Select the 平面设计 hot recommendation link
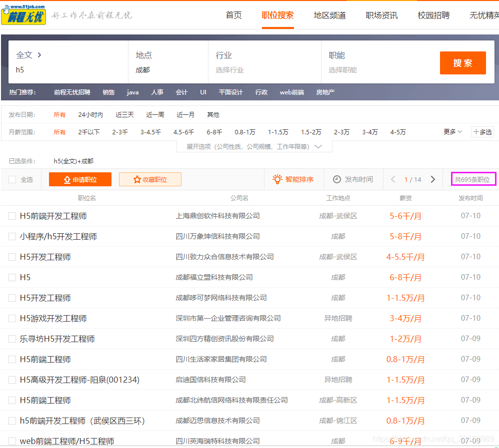Viewport: 499px width, 448px height. pyautogui.click(x=230, y=92)
